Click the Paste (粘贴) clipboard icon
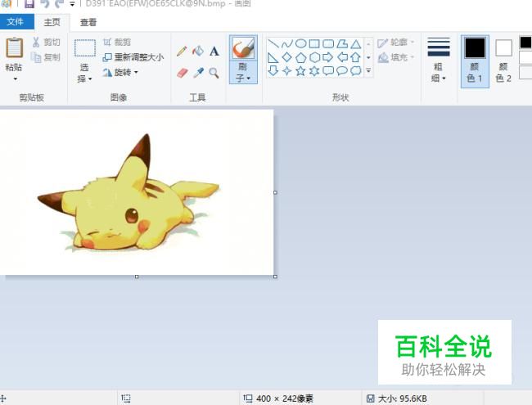 14,47
